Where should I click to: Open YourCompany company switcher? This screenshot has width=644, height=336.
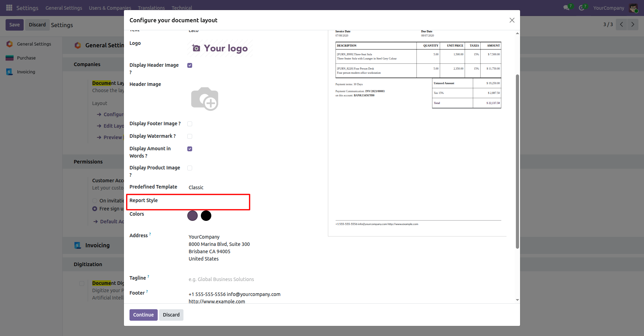[x=608, y=8]
